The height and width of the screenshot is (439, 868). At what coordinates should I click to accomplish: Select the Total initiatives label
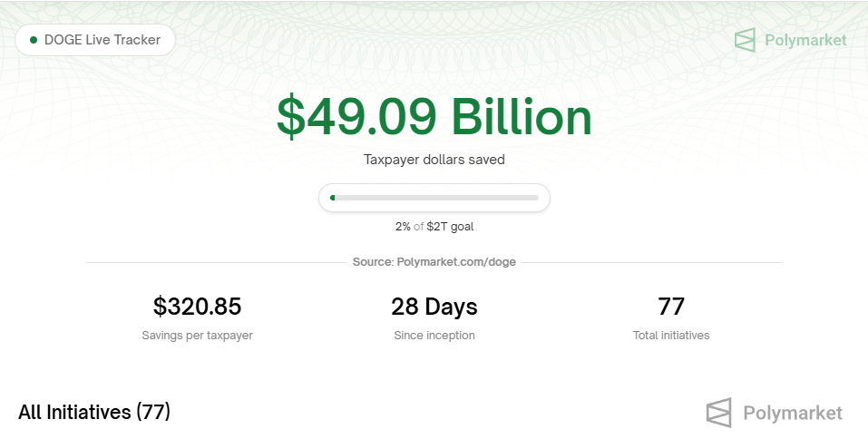coord(671,336)
